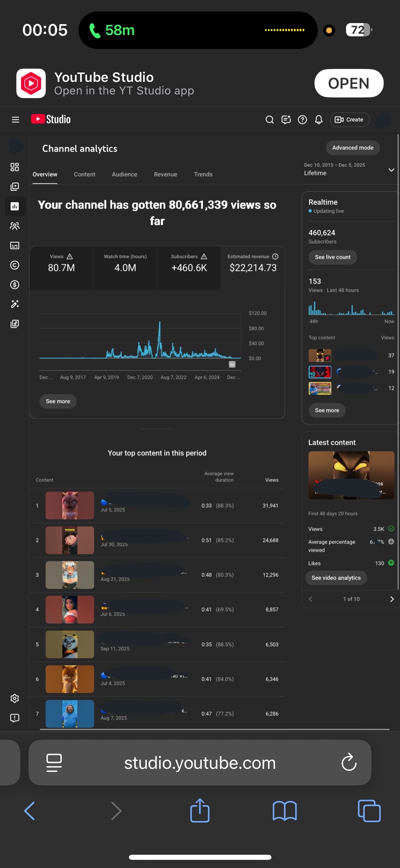Open Dashboard from the sidebar
This screenshot has height=868, width=400.
pyautogui.click(x=15, y=167)
